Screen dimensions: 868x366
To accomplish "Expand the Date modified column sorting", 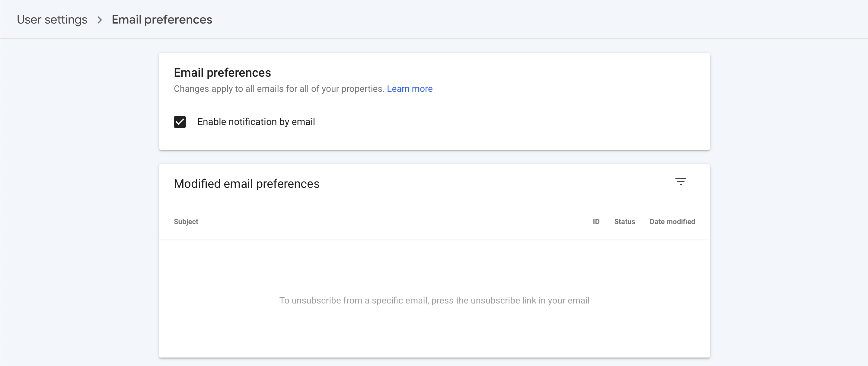I will tap(672, 221).
